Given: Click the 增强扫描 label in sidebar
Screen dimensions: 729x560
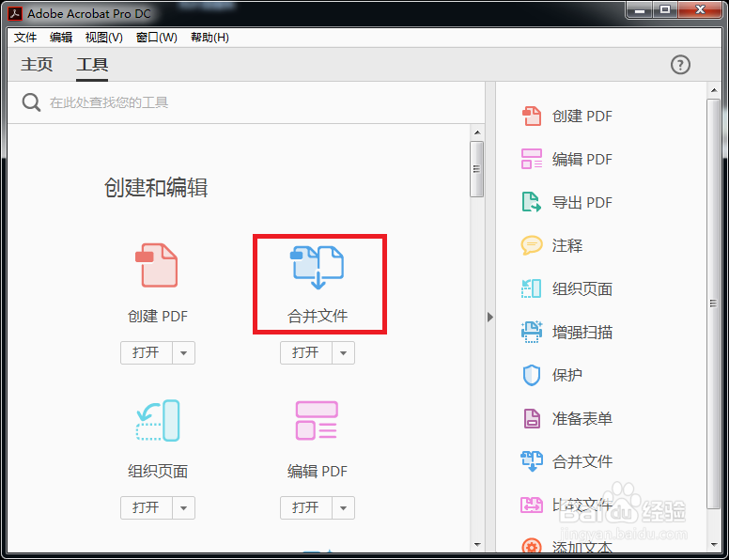Looking at the screenshot, I should click(582, 332).
